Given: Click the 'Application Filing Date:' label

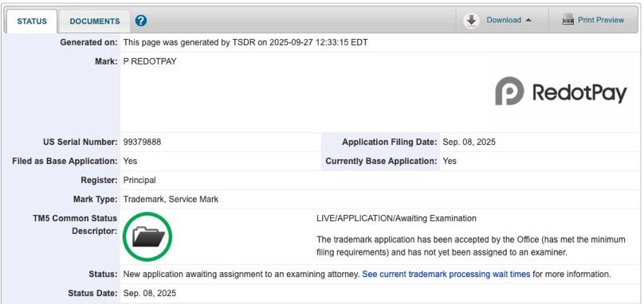Looking at the screenshot, I should tap(390, 142).
